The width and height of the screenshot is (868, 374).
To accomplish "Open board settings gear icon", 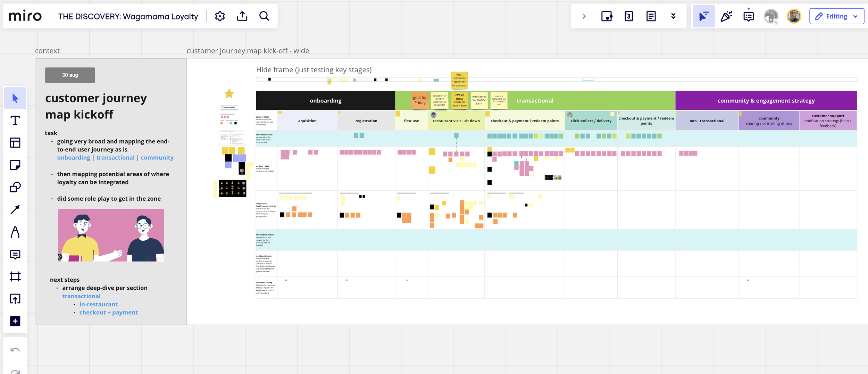I will (220, 16).
